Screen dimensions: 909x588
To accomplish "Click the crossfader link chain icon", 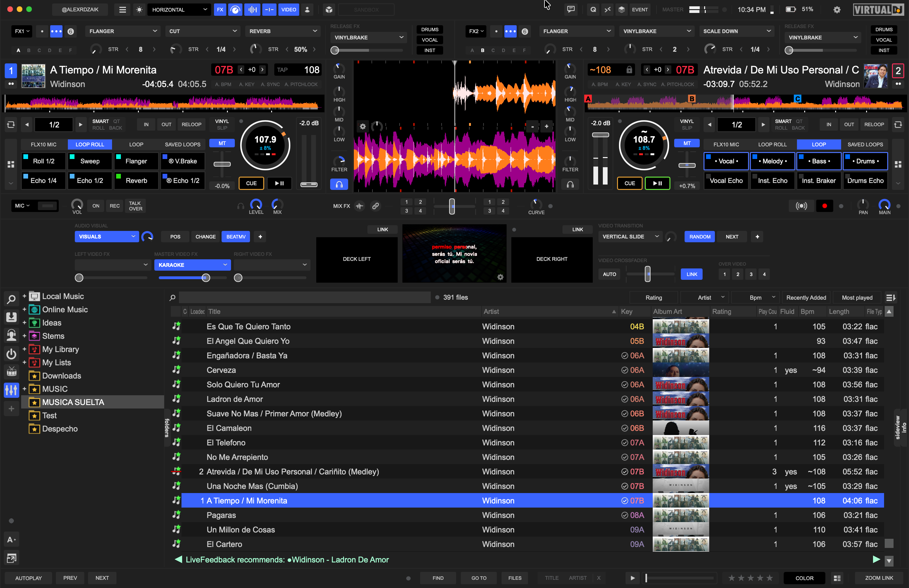I will (x=376, y=206).
